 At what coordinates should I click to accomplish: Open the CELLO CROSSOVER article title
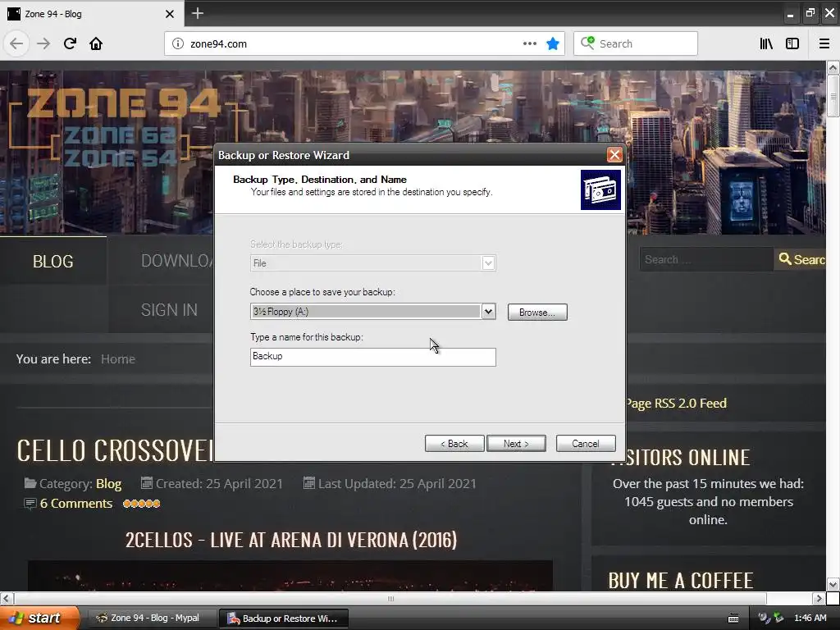point(115,450)
